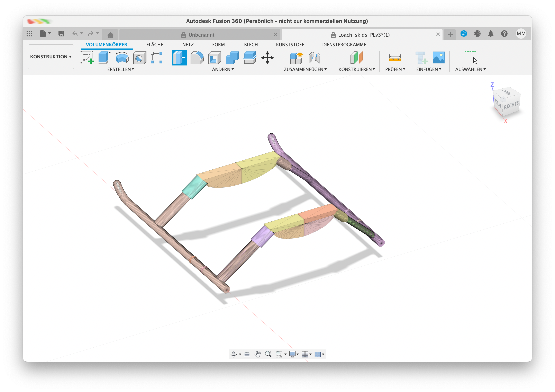Switch to the NETZ tab

tap(188, 45)
